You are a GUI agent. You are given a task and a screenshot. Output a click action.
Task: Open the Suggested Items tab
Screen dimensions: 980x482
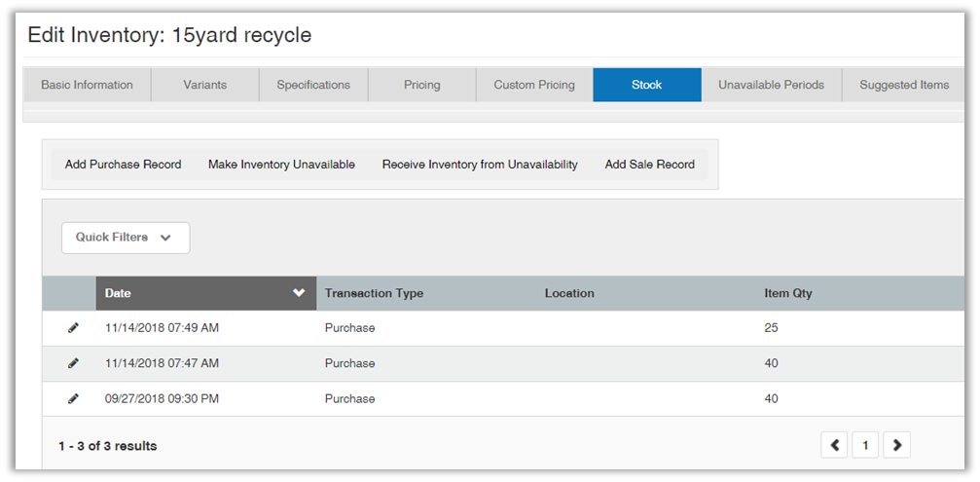904,85
